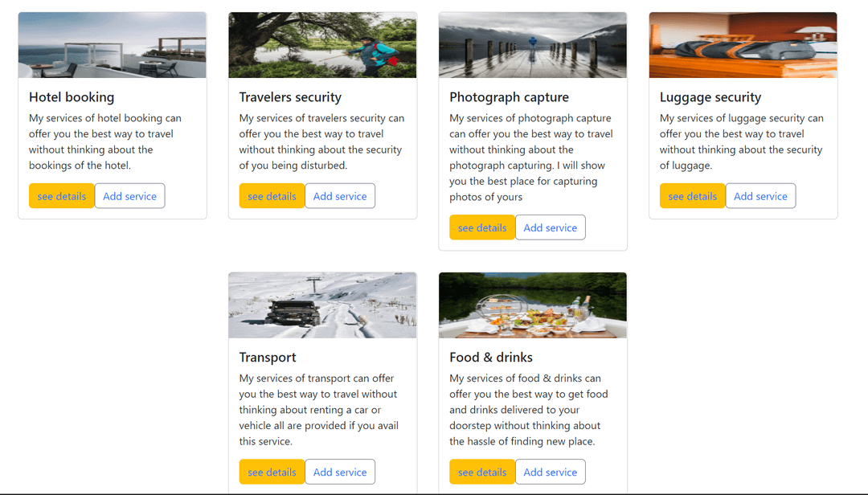
Task: Add the Photograph capture service
Action: tap(551, 227)
